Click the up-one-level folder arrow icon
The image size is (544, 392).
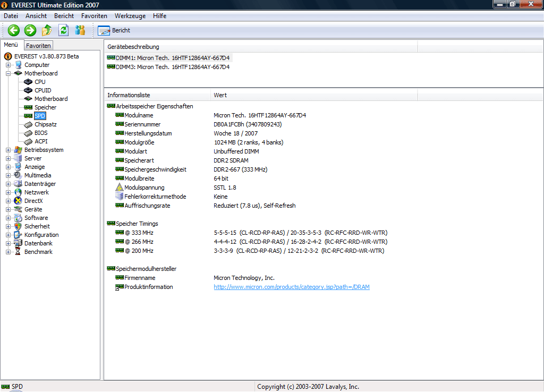click(x=47, y=30)
